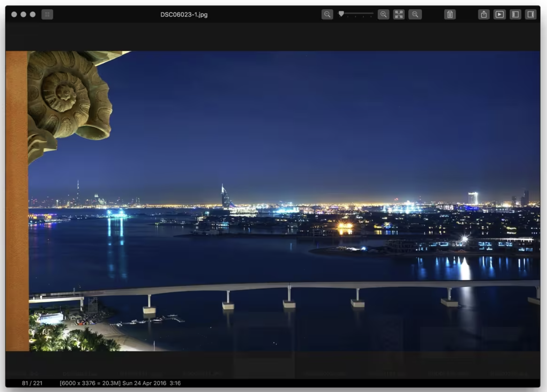
Task: Start the slideshow with the play icon
Action: [499, 15]
